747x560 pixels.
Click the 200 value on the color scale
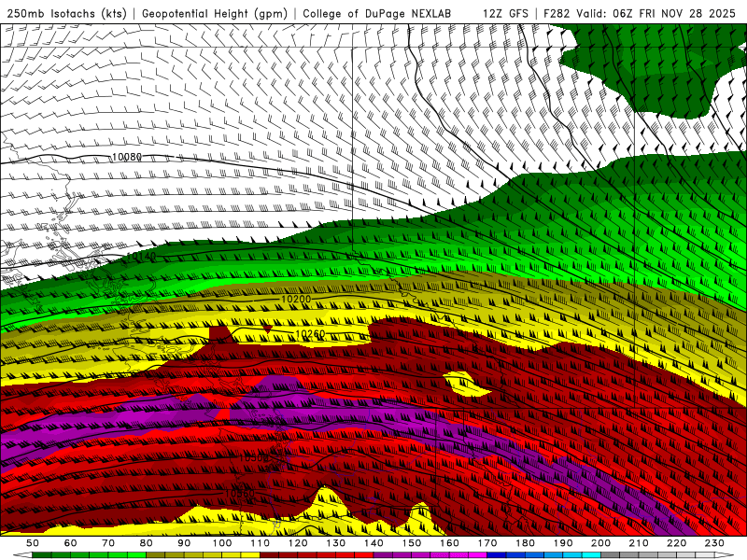601,543
